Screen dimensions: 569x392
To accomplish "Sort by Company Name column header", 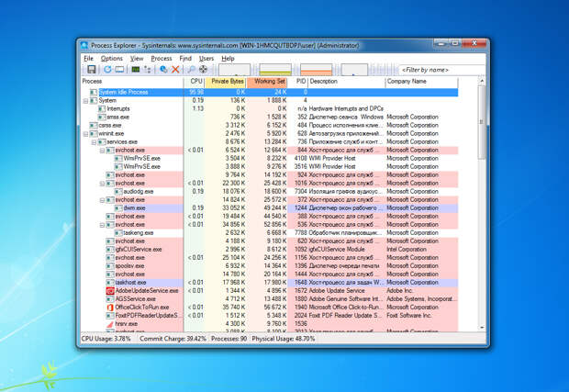I will (421, 82).
